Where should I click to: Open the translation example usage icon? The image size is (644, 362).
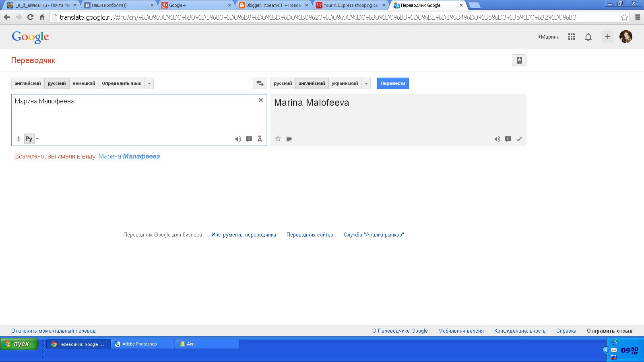(x=508, y=139)
